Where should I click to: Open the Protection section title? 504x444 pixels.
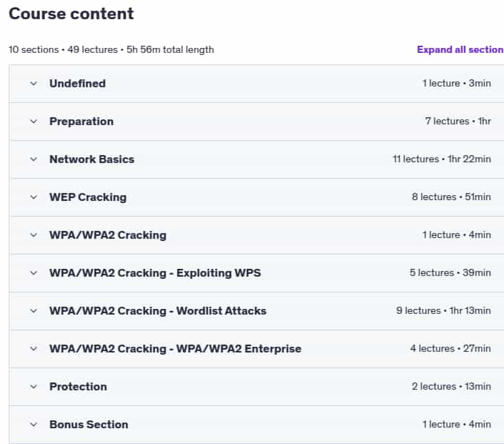coord(78,387)
